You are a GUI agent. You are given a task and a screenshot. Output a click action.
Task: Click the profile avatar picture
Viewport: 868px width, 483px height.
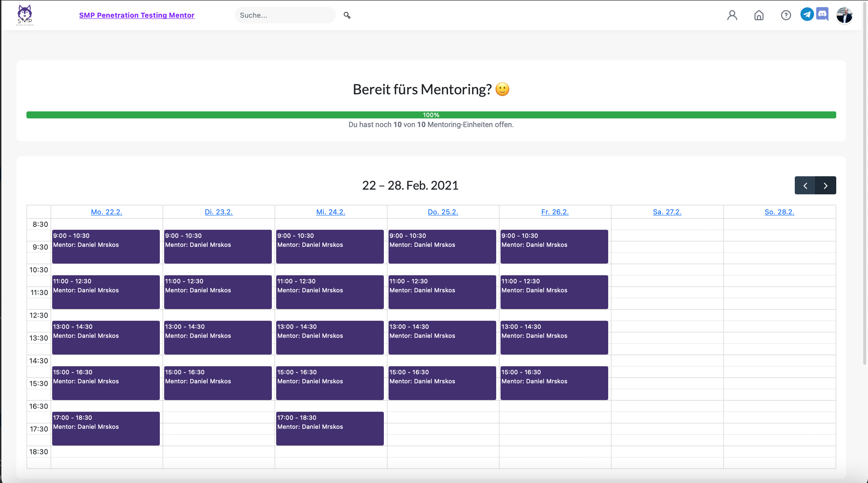coord(844,15)
